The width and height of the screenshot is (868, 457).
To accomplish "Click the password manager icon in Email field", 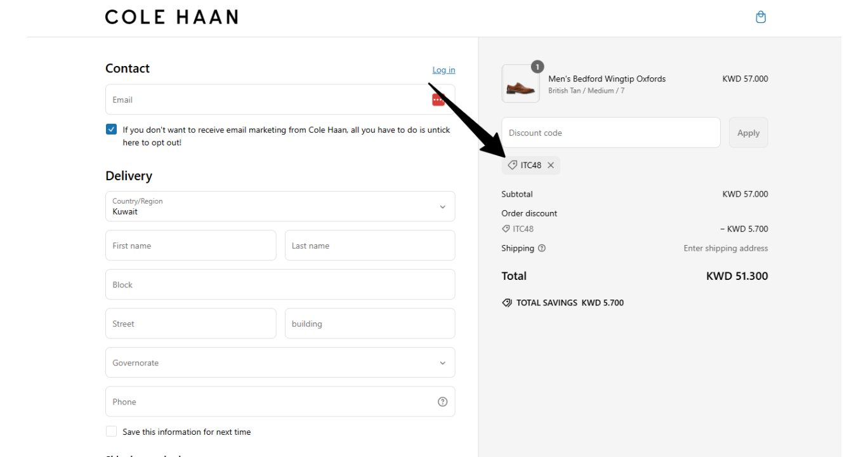I will [438, 100].
